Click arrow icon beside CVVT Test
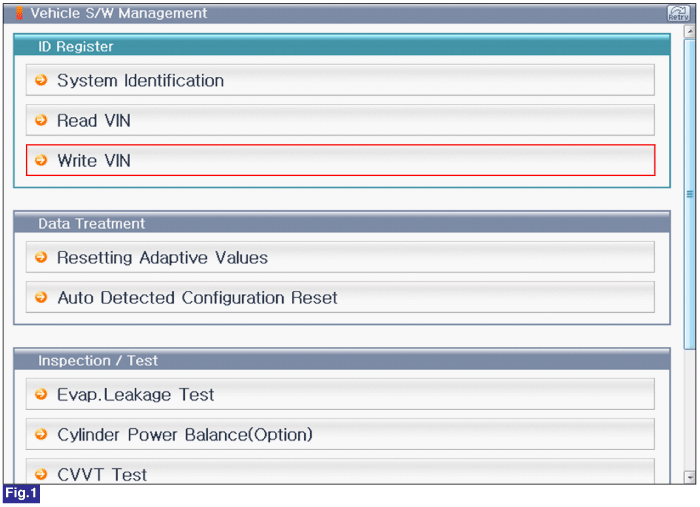 pyautogui.click(x=41, y=474)
